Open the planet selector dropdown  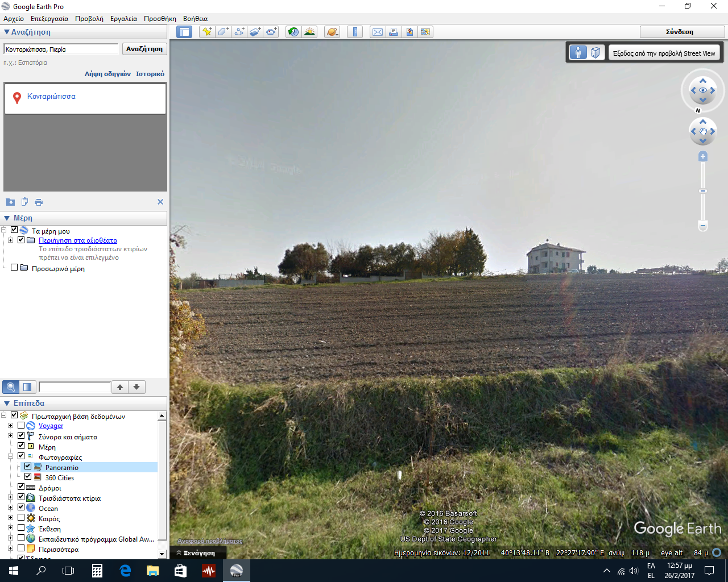pyautogui.click(x=332, y=32)
